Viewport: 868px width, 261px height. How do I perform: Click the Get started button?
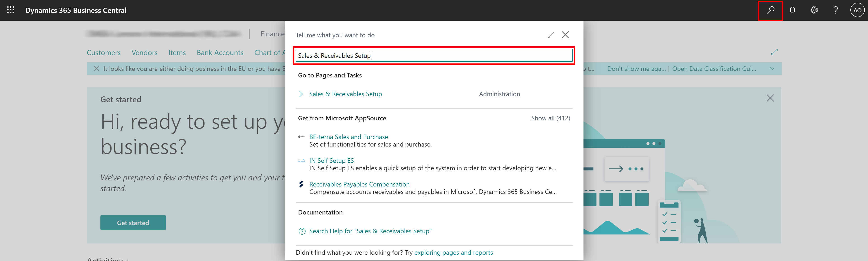(133, 223)
